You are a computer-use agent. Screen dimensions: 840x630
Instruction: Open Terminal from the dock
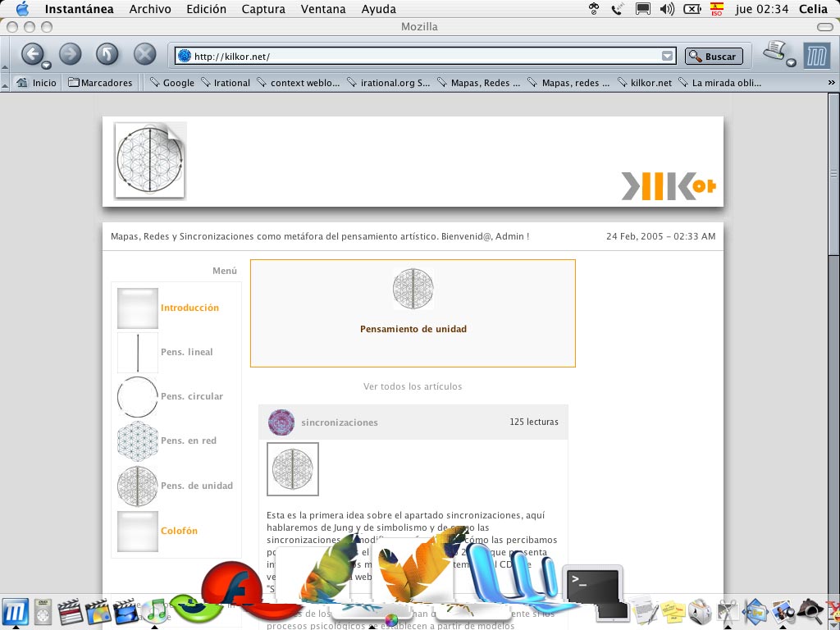click(592, 586)
